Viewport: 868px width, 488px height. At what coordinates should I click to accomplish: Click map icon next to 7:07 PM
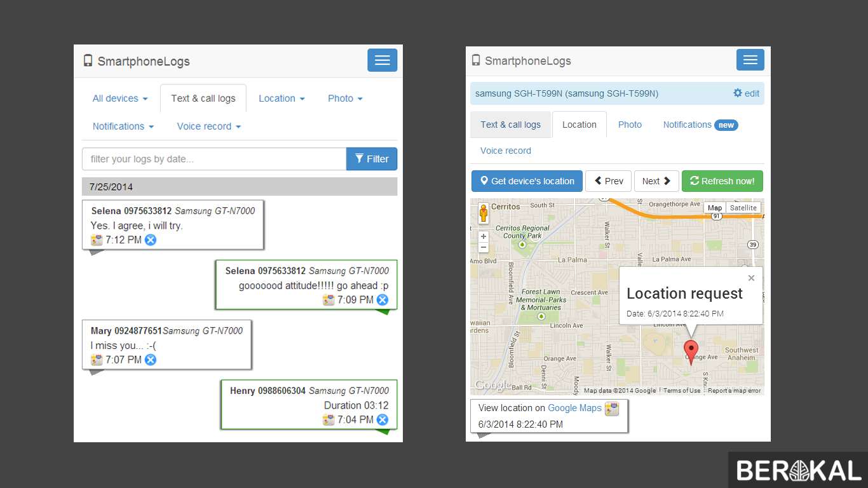[x=97, y=360]
